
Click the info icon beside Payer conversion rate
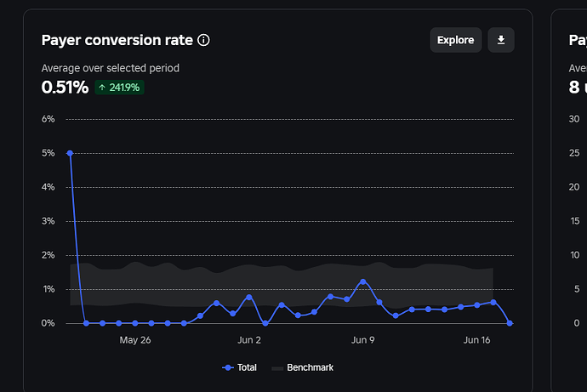point(203,40)
